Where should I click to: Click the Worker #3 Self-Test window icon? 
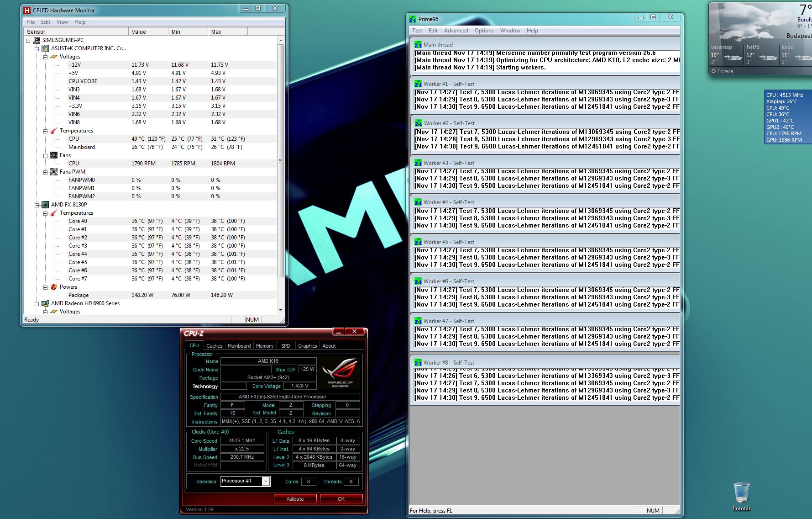coord(418,163)
